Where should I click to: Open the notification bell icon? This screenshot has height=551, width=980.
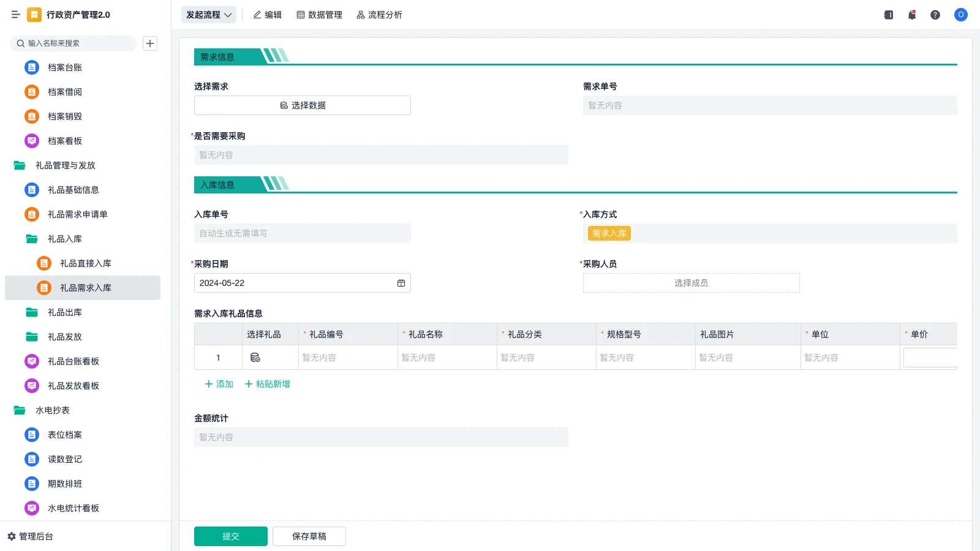[912, 15]
